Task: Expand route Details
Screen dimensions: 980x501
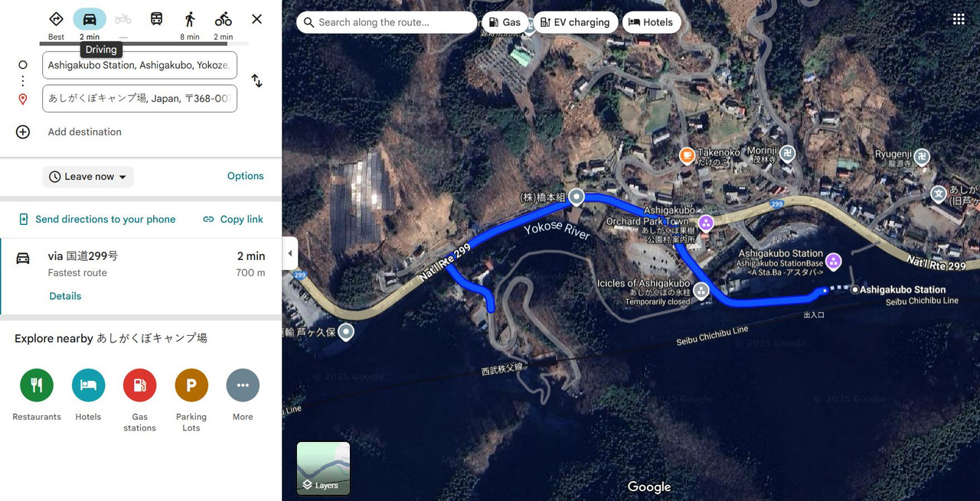Action: (65, 296)
